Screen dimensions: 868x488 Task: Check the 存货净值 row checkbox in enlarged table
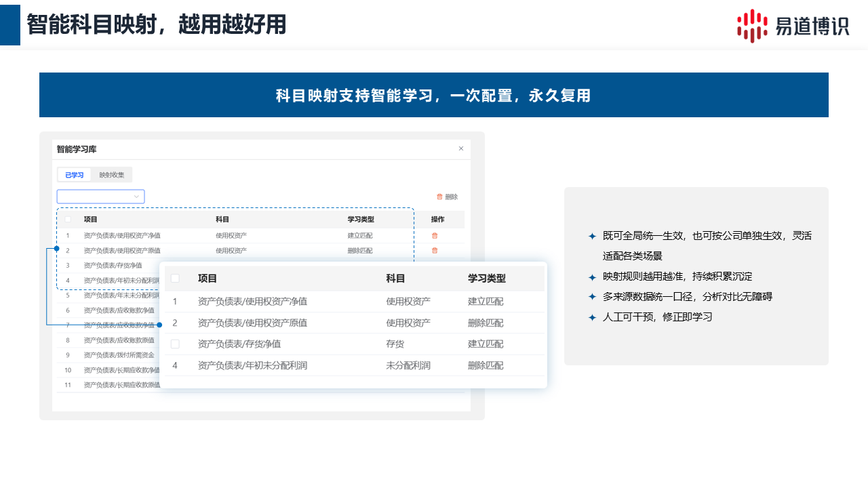pos(175,344)
